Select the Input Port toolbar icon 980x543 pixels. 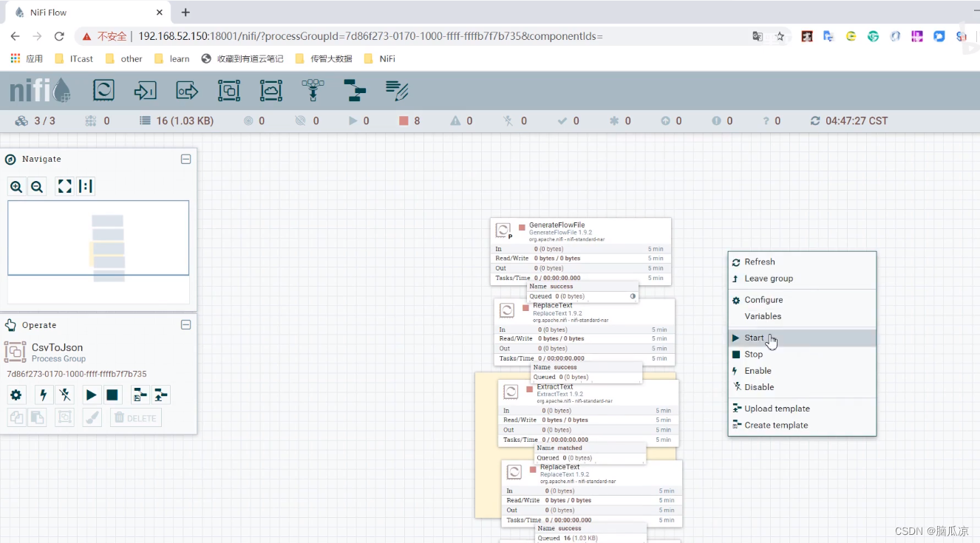pyautogui.click(x=145, y=91)
